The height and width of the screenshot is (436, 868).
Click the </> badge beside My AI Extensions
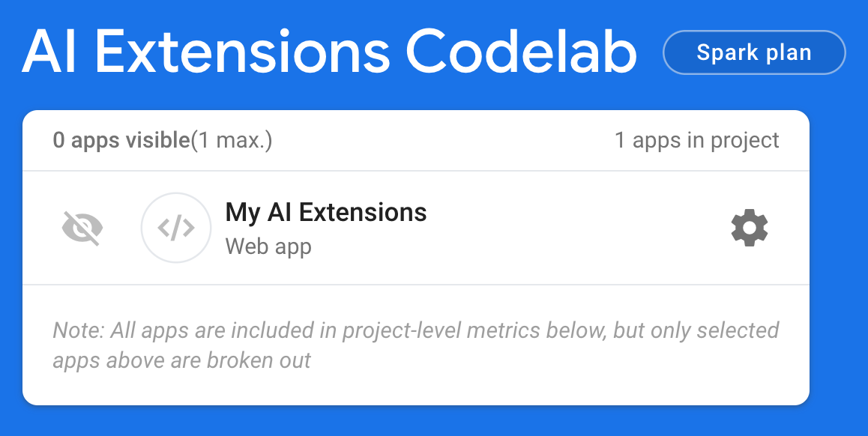(175, 228)
